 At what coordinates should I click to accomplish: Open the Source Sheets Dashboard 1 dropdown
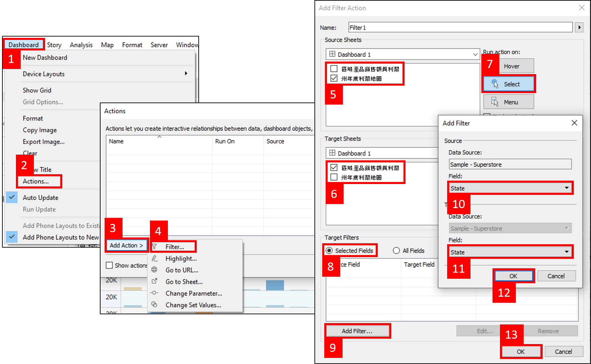(x=403, y=54)
